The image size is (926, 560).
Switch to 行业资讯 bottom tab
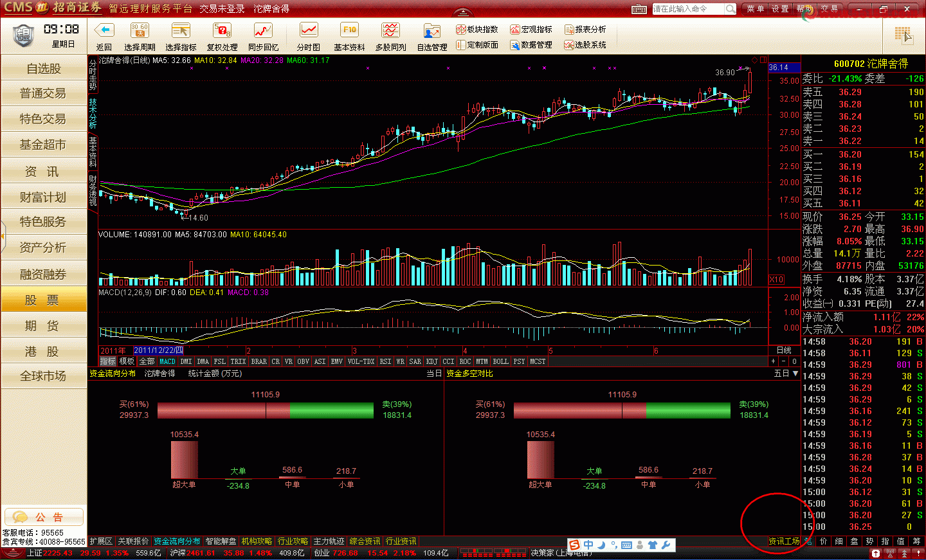401,541
